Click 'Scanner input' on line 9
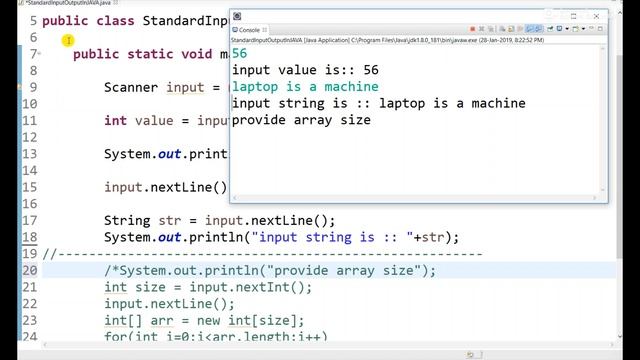640x360 pixels. point(154,87)
